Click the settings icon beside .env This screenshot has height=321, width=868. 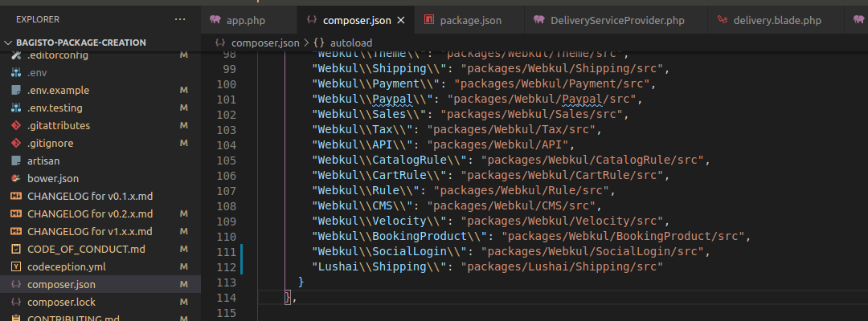(16, 72)
